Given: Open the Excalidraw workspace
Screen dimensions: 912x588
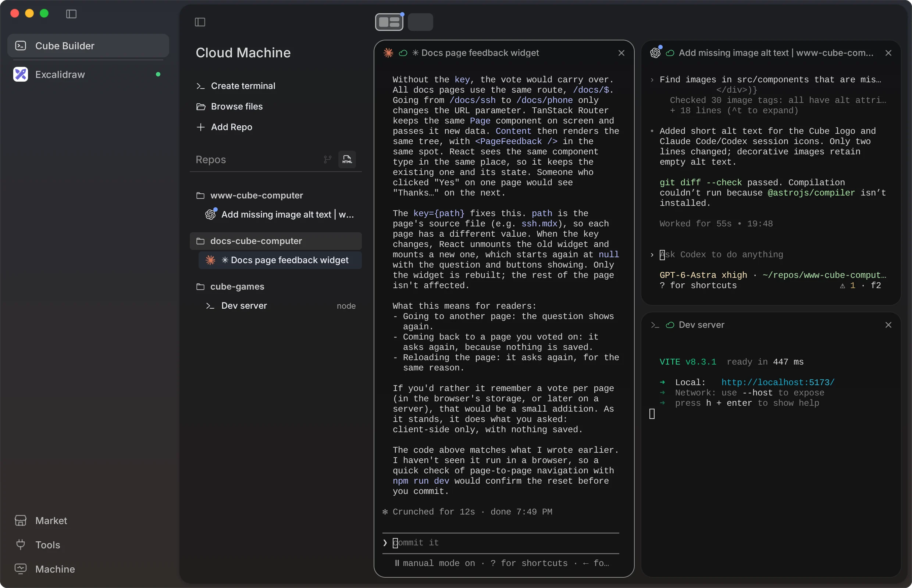Looking at the screenshot, I should coord(88,75).
